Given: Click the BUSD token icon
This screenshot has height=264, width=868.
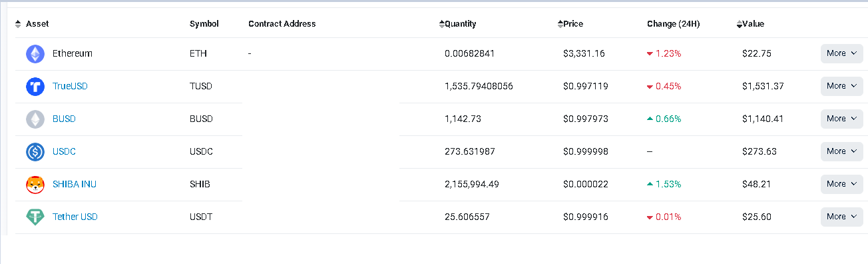Looking at the screenshot, I should tap(35, 119).
